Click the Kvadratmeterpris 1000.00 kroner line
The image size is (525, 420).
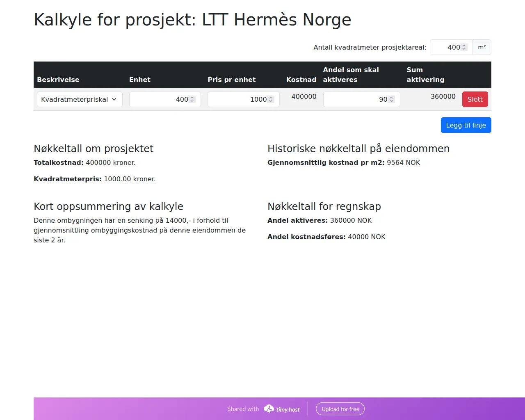(x=95, y=179)
